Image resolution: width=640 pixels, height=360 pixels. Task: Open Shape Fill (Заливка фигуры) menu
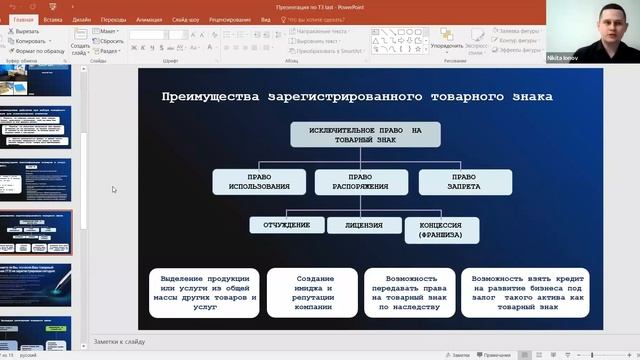(x=517, y=31)
